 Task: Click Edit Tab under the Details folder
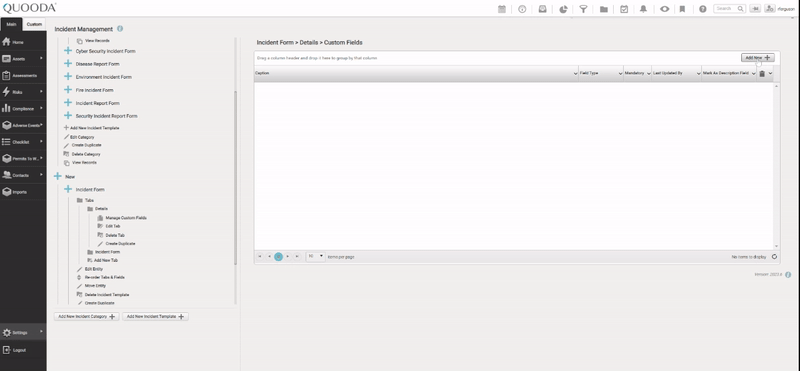[113, 226]
